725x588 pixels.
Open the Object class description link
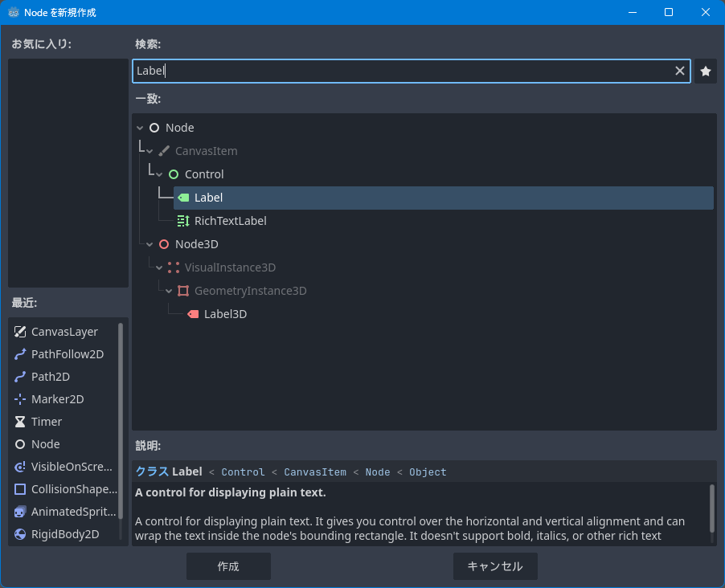428,472
